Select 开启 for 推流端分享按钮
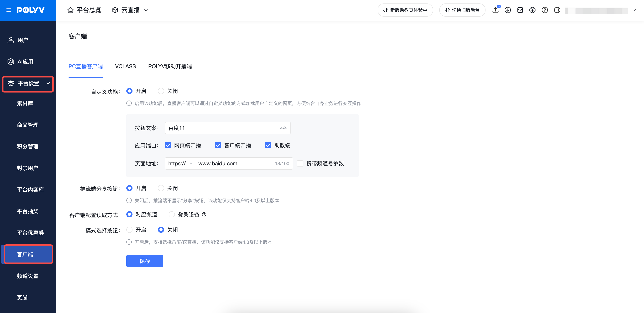This screenshot has width=644, height=313. click(129, 188)
